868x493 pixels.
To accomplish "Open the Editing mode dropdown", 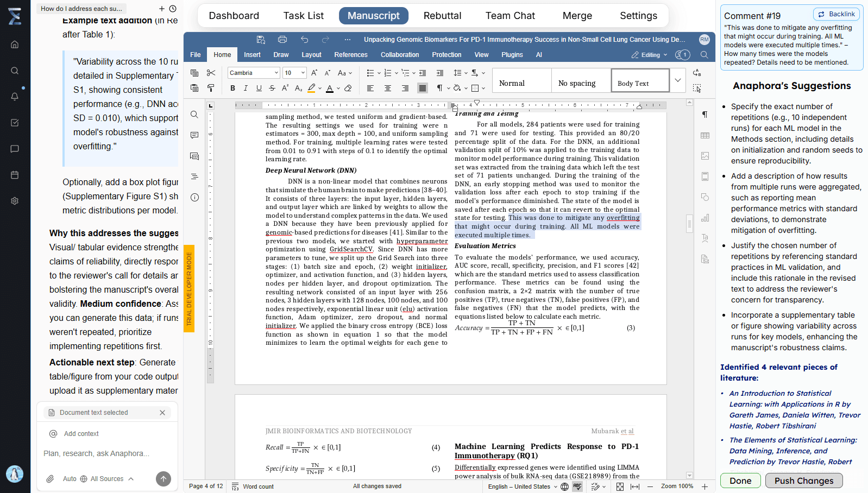I will click(x=650, y=55).
